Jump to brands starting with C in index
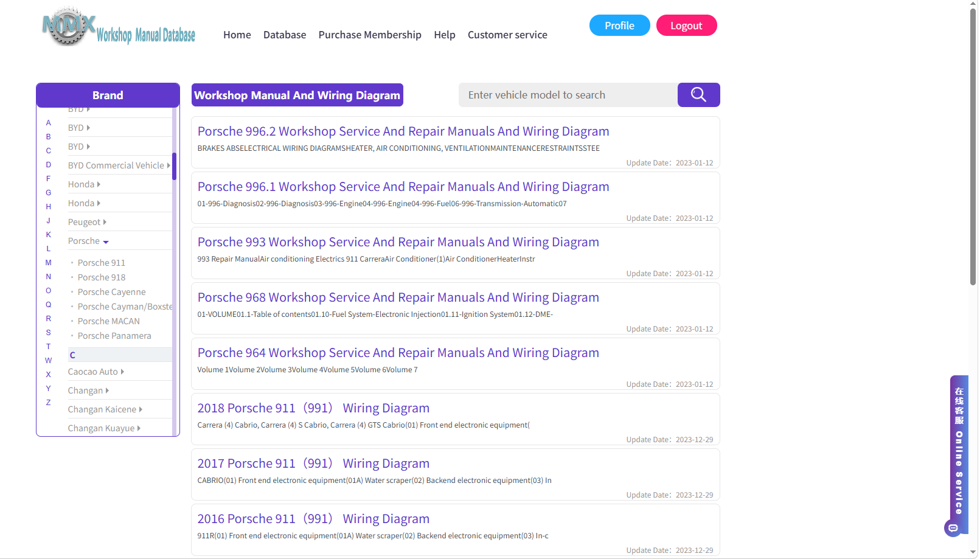Viewport: 980px width, 559px height. click(49, 151)
